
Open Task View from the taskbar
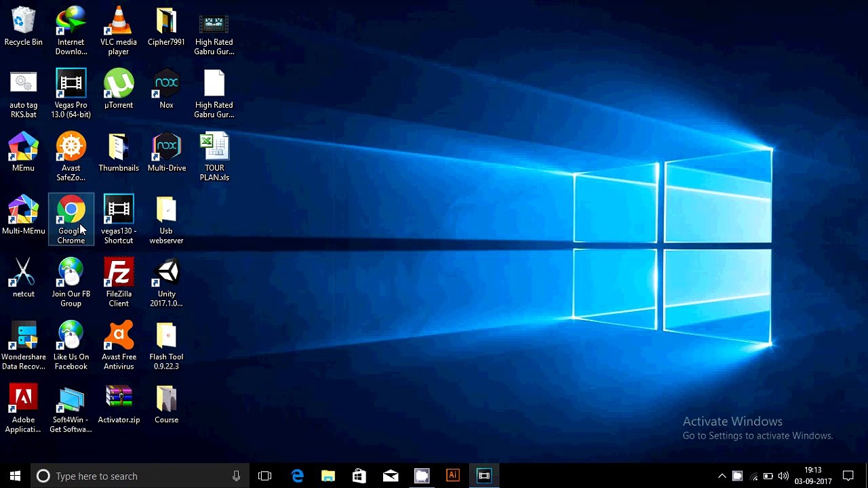pyautogui.click(x=265, y=476)
